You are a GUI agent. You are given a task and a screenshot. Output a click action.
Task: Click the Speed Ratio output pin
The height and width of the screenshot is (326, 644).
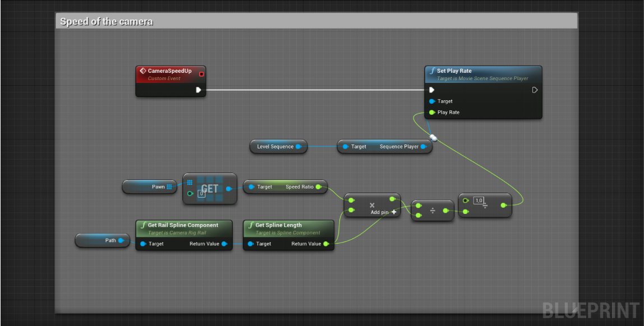click(x=318, y=187)
